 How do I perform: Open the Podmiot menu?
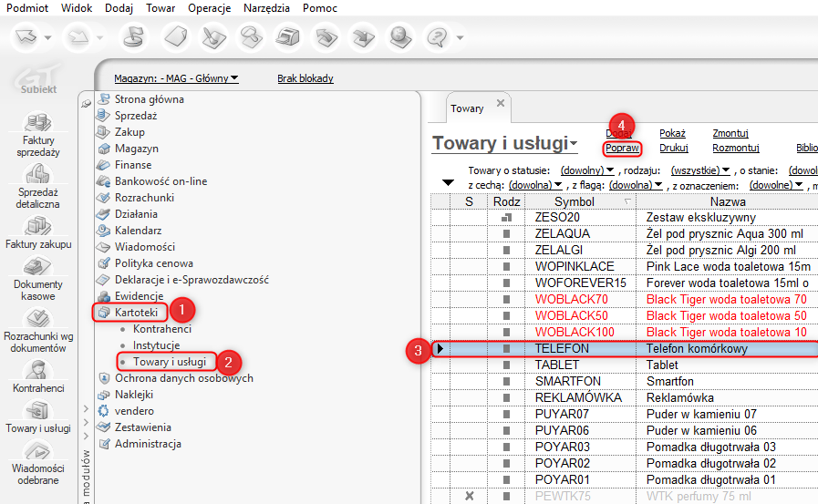27,8
